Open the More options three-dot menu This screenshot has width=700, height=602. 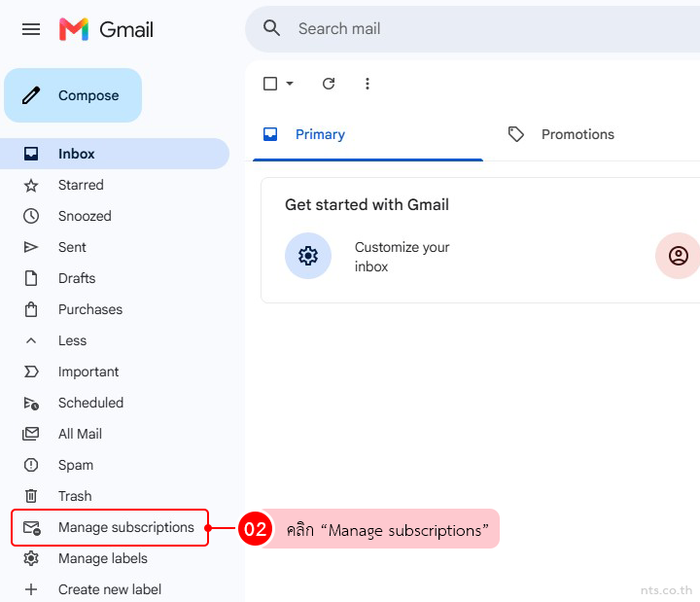[367, 84]
